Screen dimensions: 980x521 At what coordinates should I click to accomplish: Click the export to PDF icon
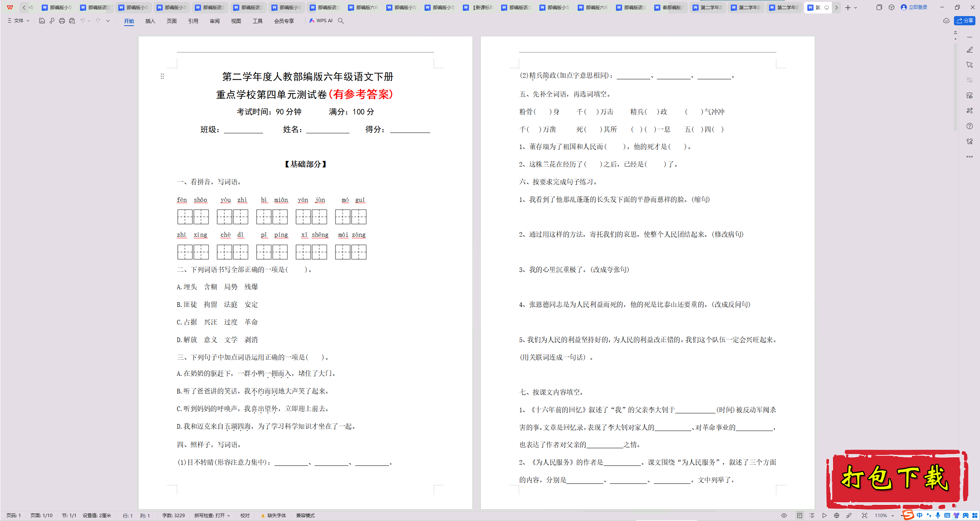point(52,21)
